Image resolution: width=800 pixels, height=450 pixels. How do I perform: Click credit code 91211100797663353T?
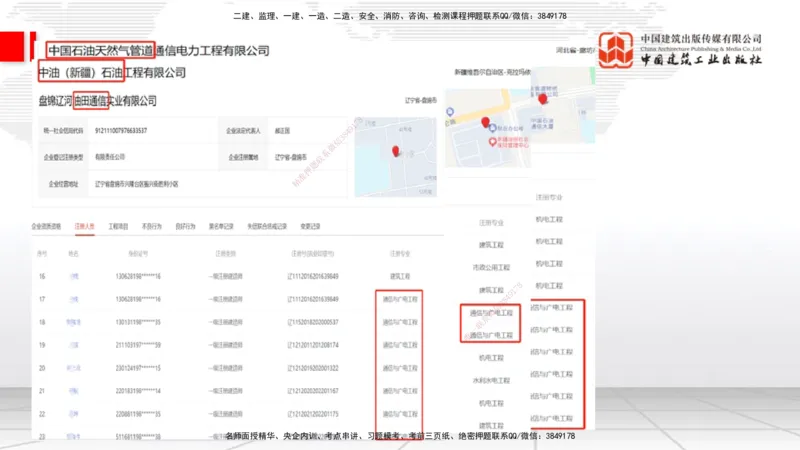click(x=121, y=131)
